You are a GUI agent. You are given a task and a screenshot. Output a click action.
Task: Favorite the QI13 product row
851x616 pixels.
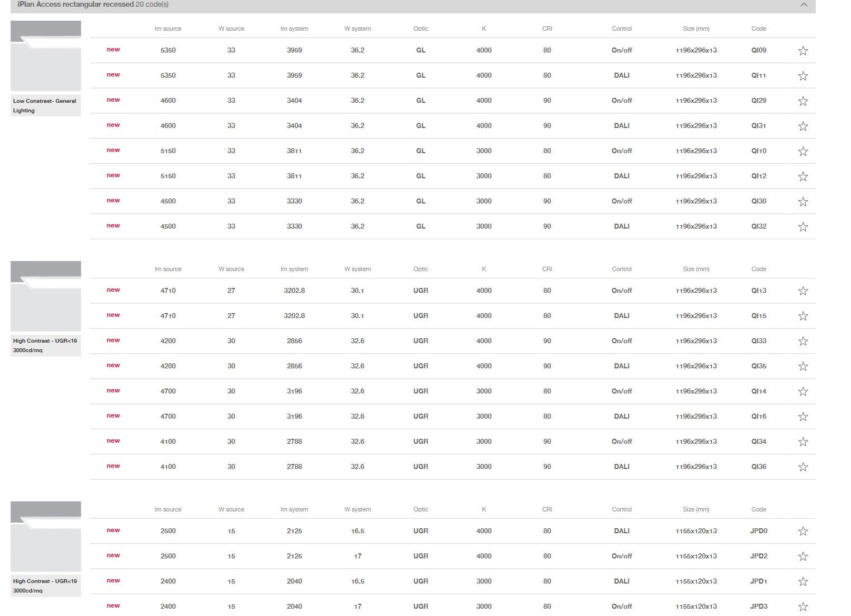tap(803, 291)
